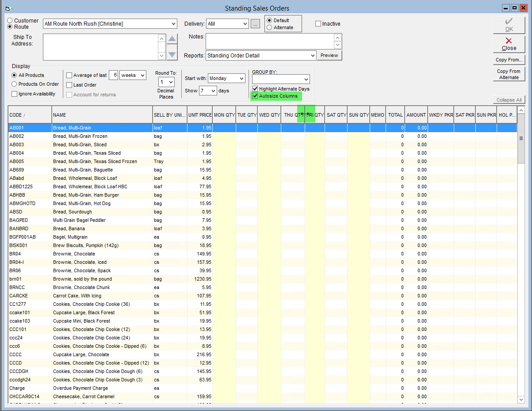The height and width of the screenshot is (411, 532).
Task: Click scrollbar down arrow of the grid
Action: pyautogui.click(x=521, y=400)
